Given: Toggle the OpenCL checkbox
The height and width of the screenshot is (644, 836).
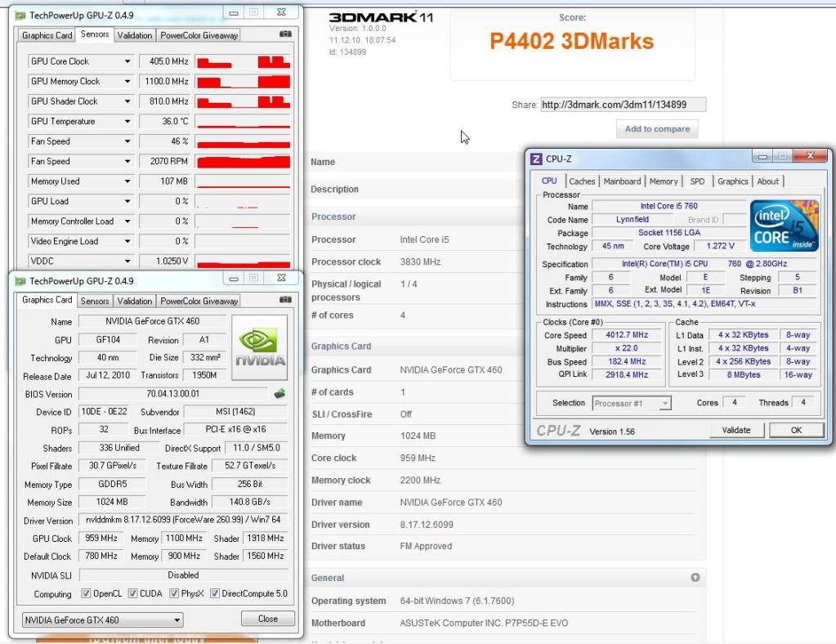Looking at the screenshot, I should pos(86,593).
